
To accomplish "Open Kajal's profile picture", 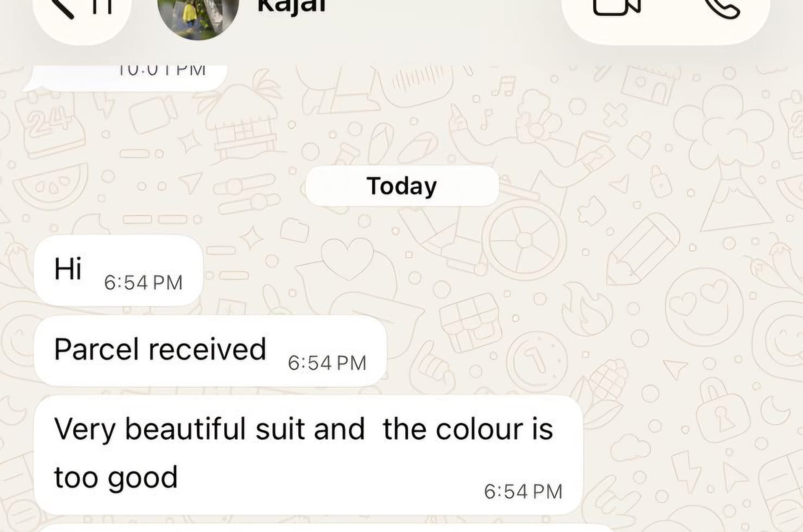I will (x=198, y=17).
